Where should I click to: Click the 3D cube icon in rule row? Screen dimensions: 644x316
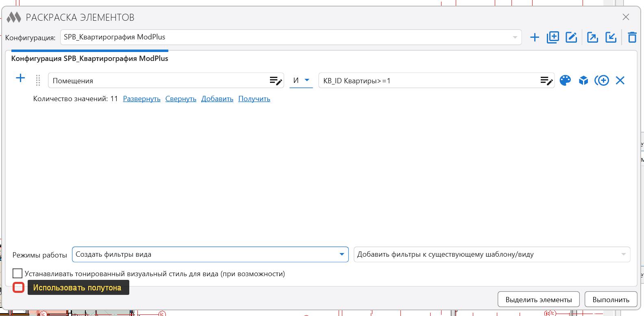(583, 80)
